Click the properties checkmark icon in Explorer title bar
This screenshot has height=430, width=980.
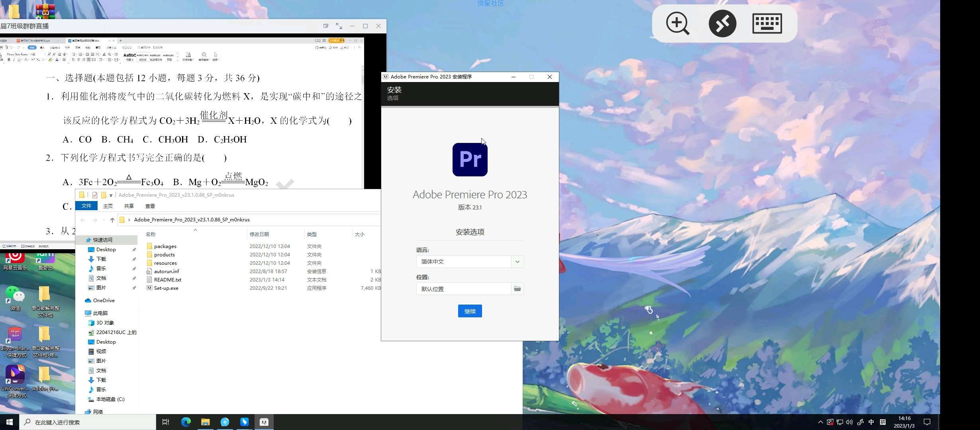pos(95,195)
